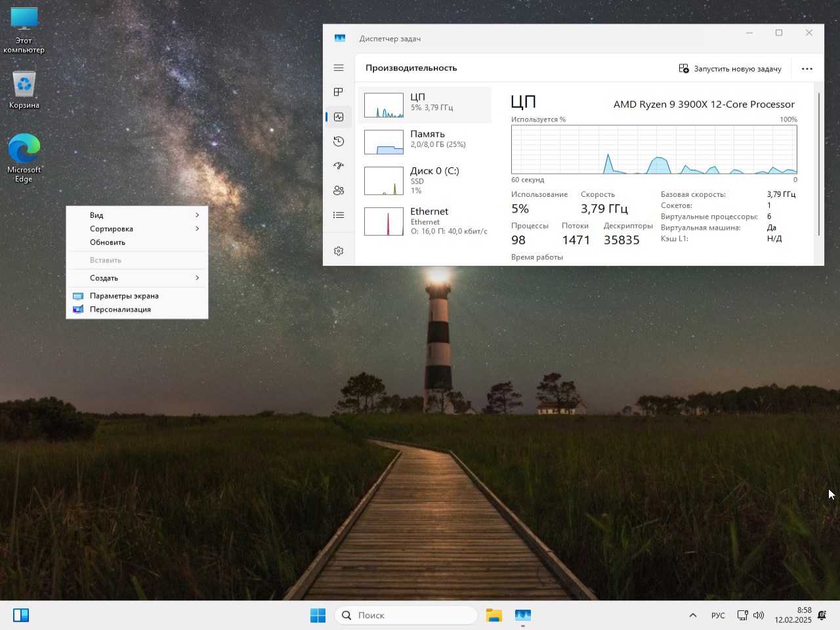
Task: Open the Details page list icon
Action: click(339, 215)
